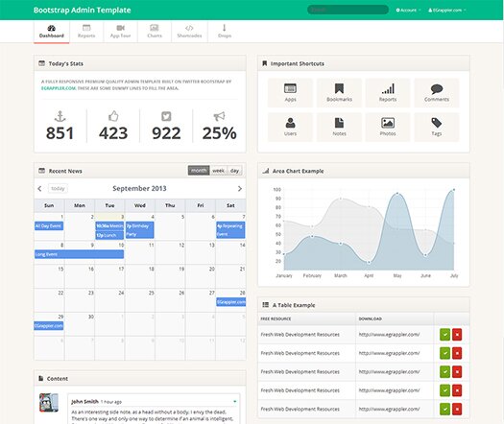This screenshot has height=424, width=504.
Task: Expand John Smith comment options caret
Action: coord(235,402)
